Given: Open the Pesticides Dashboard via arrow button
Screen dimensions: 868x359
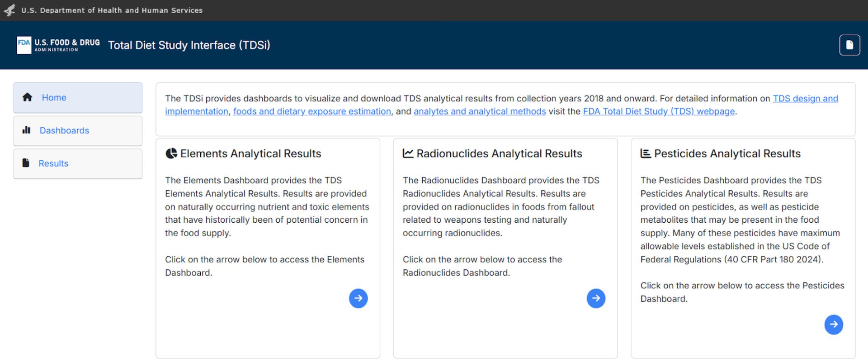Looking at the screenshot, I should (x=834, y=325).
